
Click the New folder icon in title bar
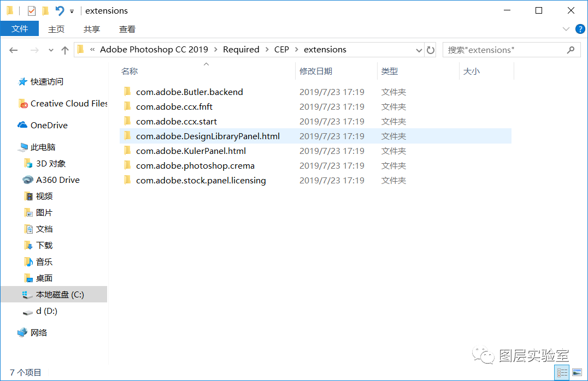coord(45,11)
